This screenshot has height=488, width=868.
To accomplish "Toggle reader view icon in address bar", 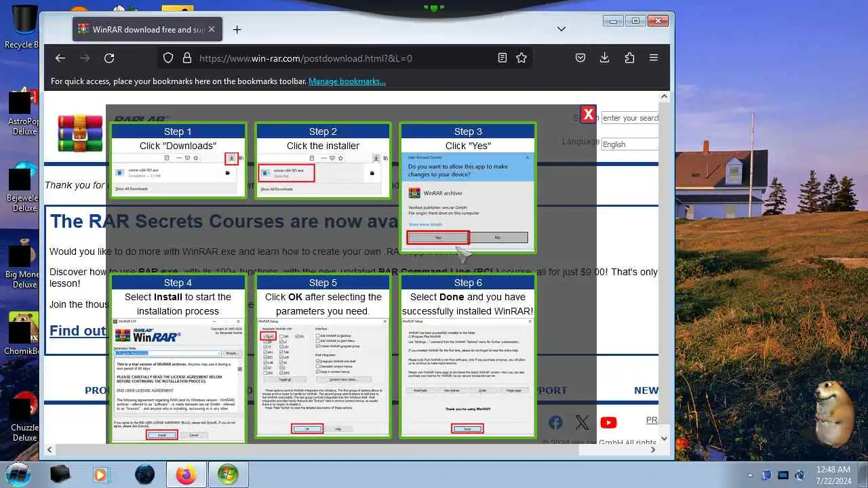I will coord(502,58).
